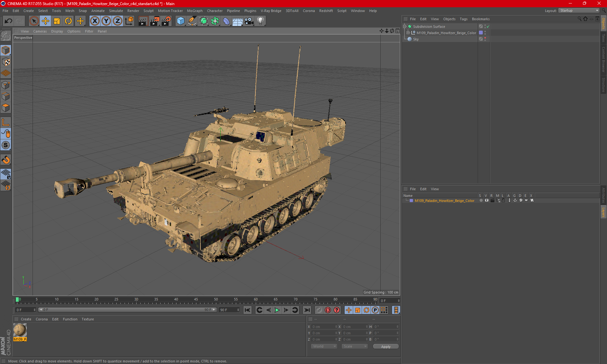The image size is (607, 364).
Task: Go to end of animation
Action: pos(307,310)
